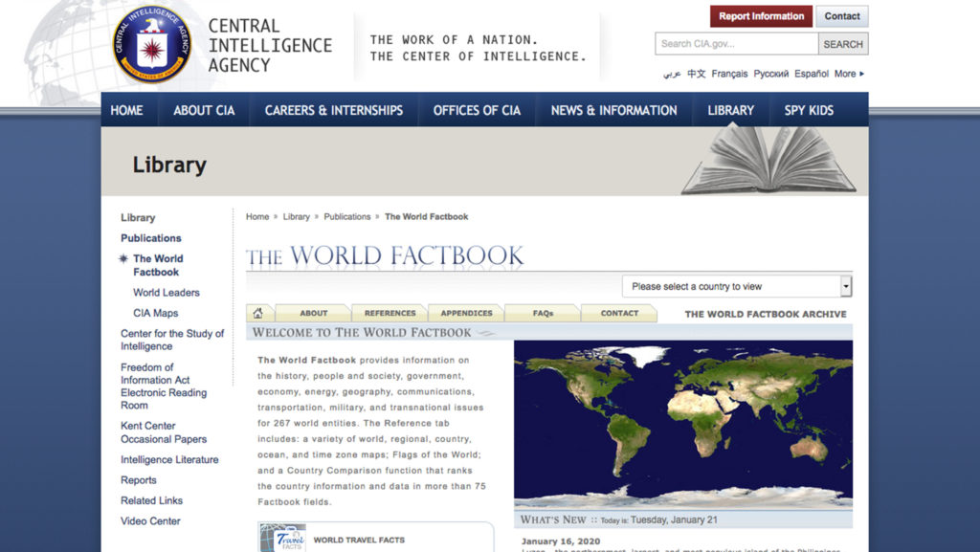The width and height of the screenshot is (980, 552).
Task: Switch site language to Français
Action: (729, 74)
